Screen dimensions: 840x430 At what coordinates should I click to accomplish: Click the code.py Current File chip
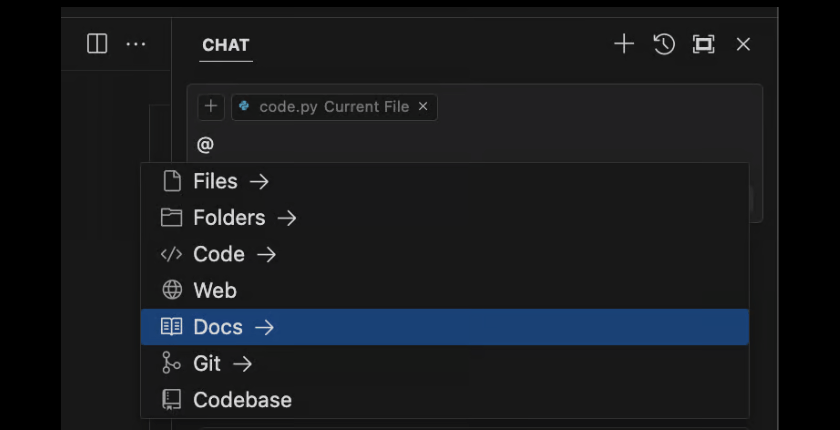325,106
